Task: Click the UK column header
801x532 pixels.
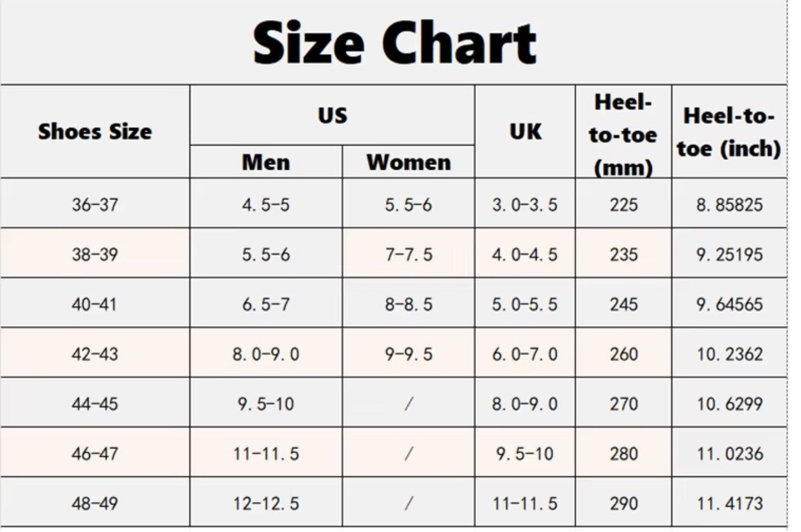Action: (525, 132)
